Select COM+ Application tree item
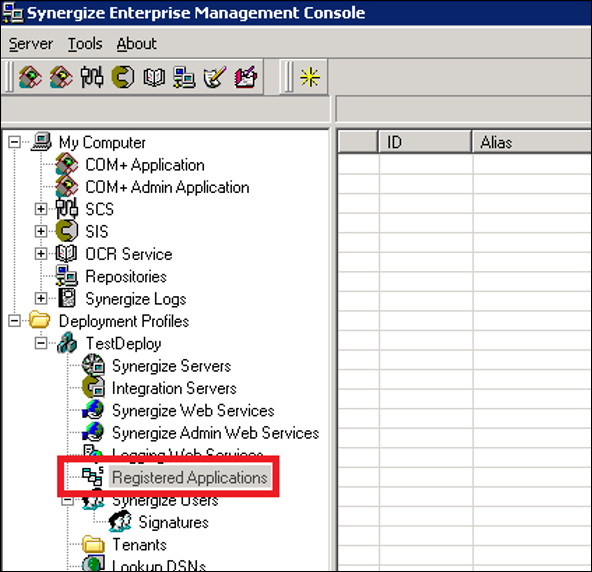592x572 pixels. [145, 165]
